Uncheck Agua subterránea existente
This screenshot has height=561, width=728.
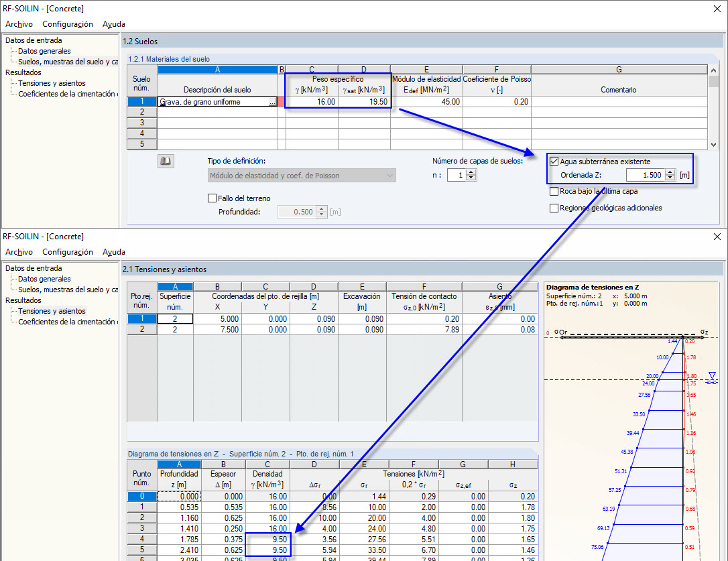coord(554,162)
